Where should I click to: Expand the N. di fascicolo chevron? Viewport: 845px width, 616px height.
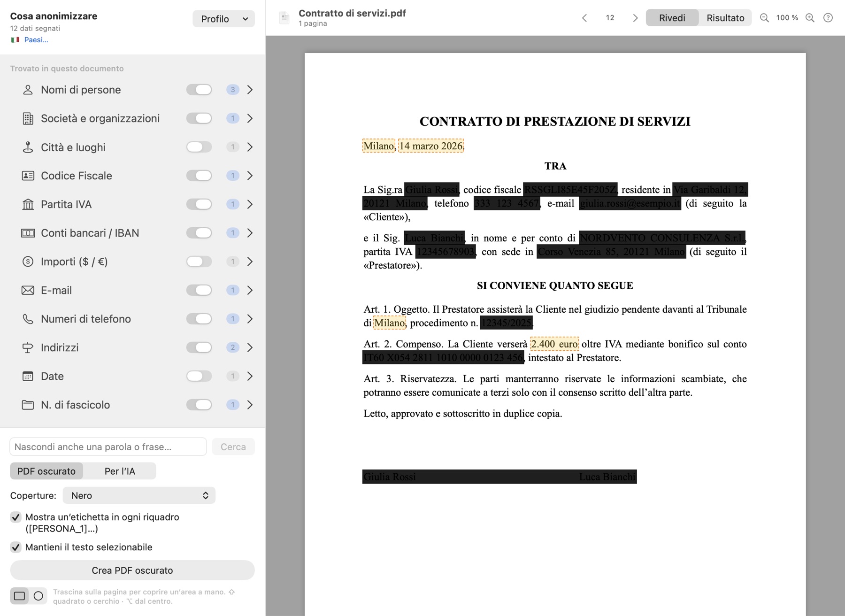[x=250, y=405]
